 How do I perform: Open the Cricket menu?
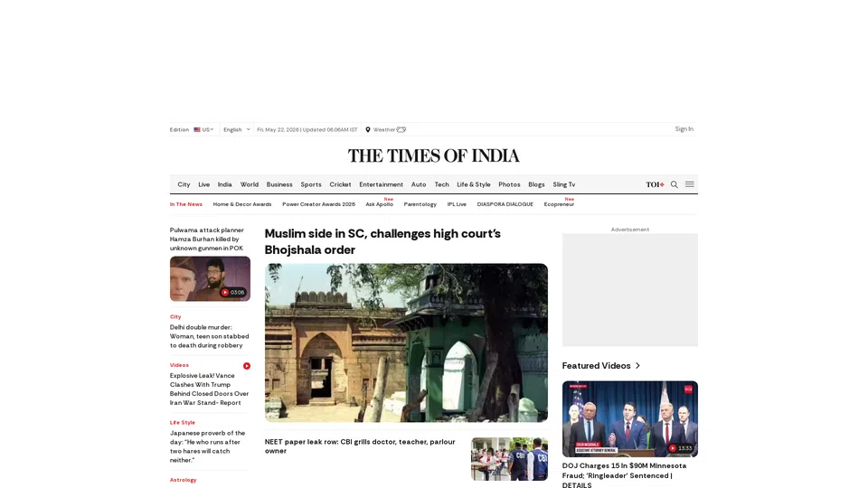(x=340, y=184)
